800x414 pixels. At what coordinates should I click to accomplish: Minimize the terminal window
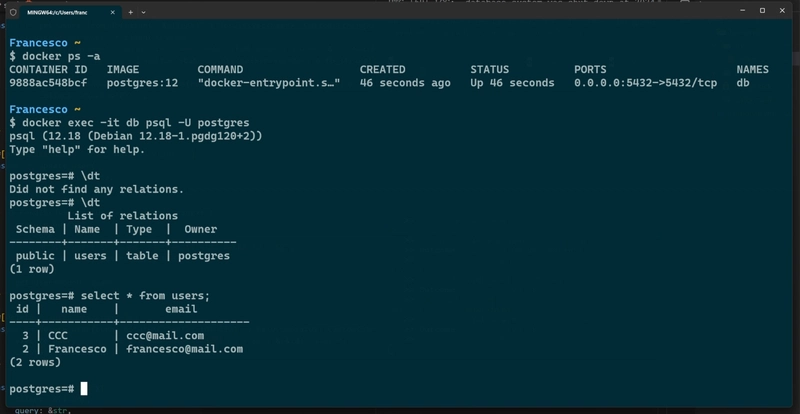743,10
